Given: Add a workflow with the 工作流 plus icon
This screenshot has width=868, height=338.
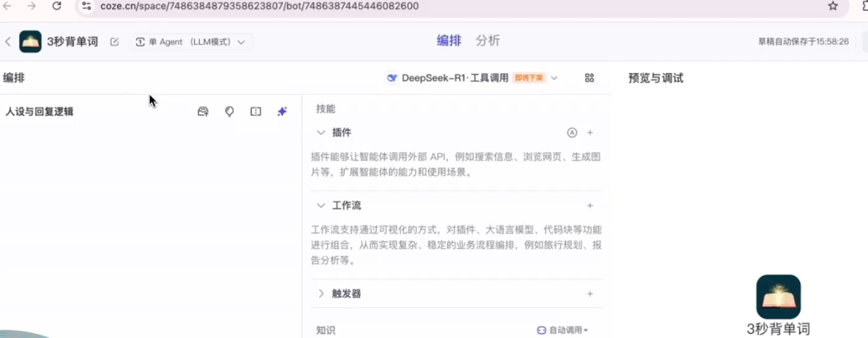Looking at the screenshot, I should pos(590,206).
